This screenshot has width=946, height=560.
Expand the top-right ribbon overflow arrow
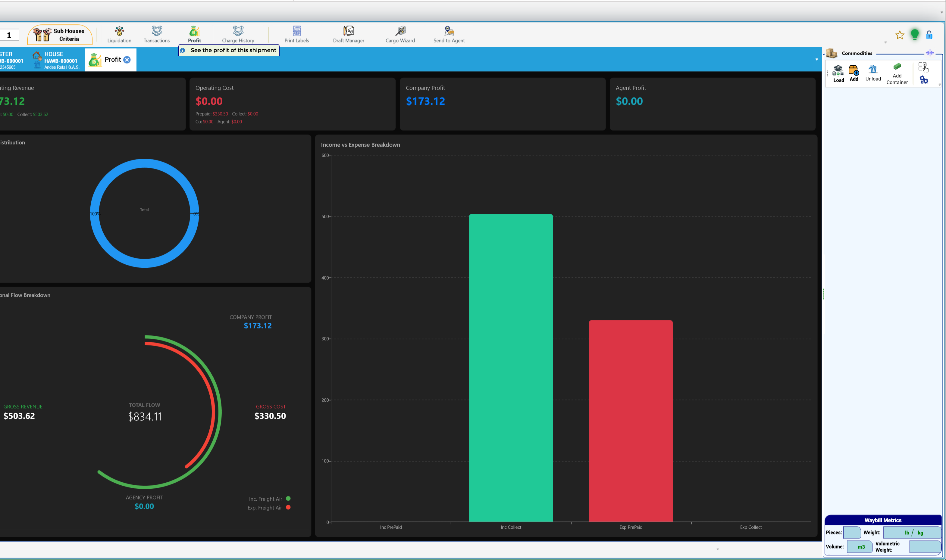pos(941,12)
